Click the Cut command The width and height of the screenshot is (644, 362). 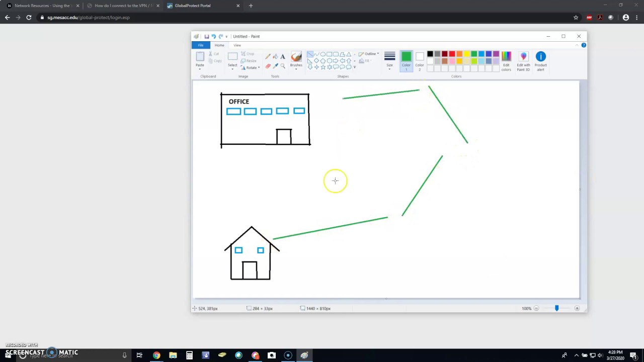pyautogui.click(x=214, y=54)
